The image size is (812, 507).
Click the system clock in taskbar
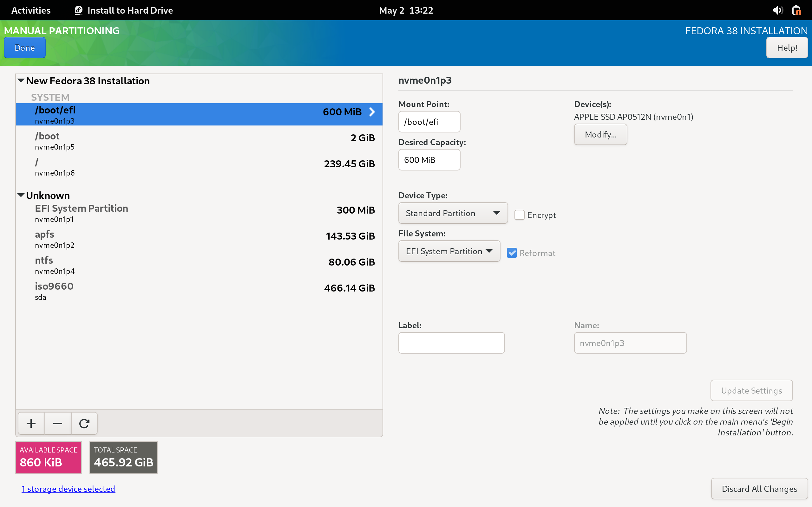[406, 9]
